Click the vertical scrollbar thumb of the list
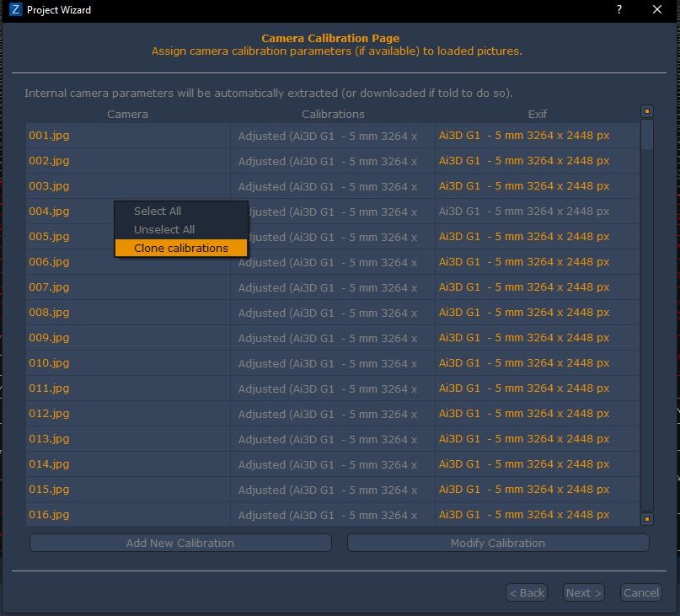The width and height of the screenshot is (680, 616). (647, 135)
